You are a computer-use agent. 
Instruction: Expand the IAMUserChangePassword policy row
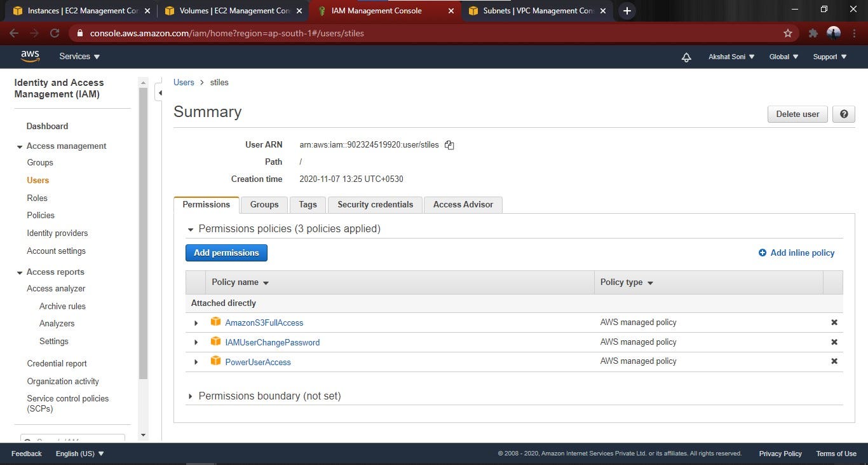196,343
